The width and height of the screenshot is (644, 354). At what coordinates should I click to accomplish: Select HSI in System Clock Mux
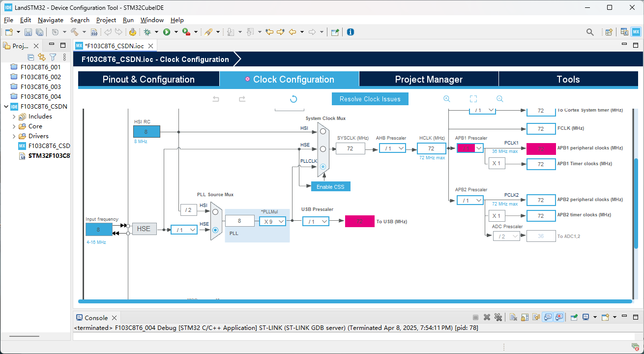click(322, 131)
